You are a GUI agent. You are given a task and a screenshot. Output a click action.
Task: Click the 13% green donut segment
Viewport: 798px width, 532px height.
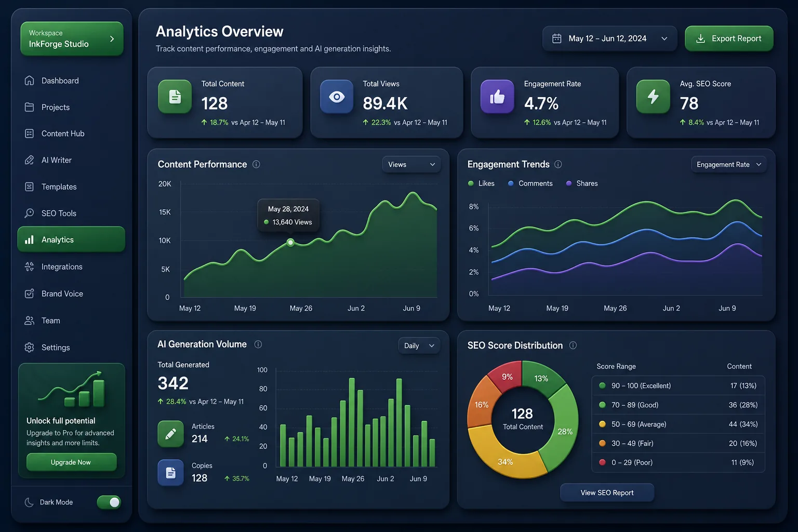click(x=542, y=378)
